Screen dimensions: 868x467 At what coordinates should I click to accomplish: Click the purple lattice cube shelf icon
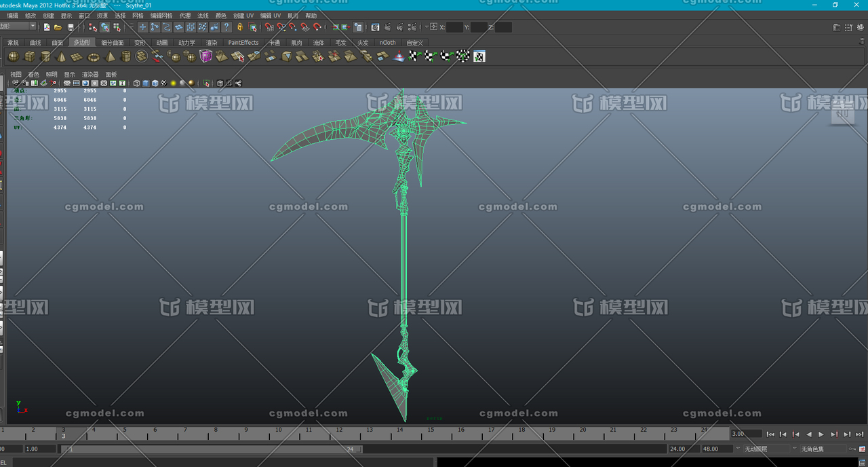[x=205, y=56]
